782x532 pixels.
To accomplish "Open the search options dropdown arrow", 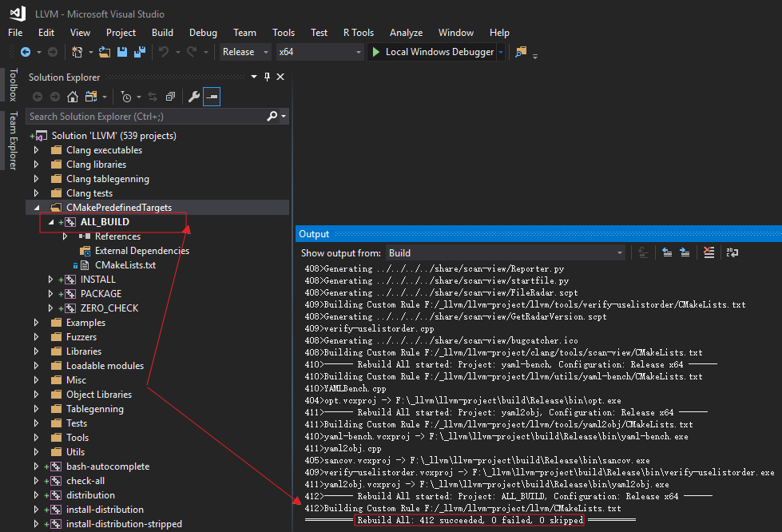I will 284,116.
